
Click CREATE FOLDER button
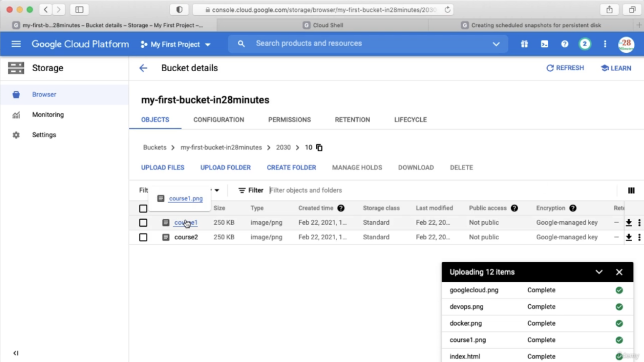click(291, 167)
